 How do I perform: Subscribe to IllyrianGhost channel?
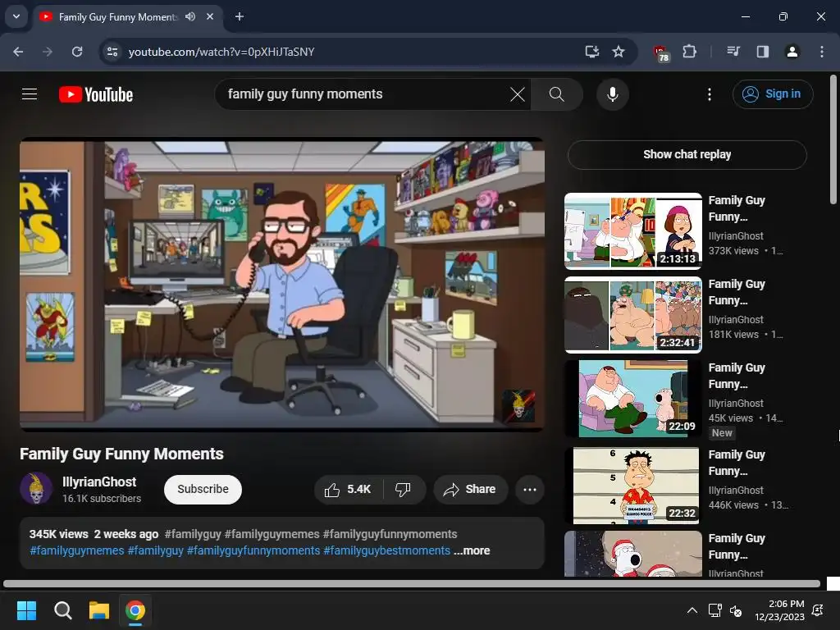(203, 489)
